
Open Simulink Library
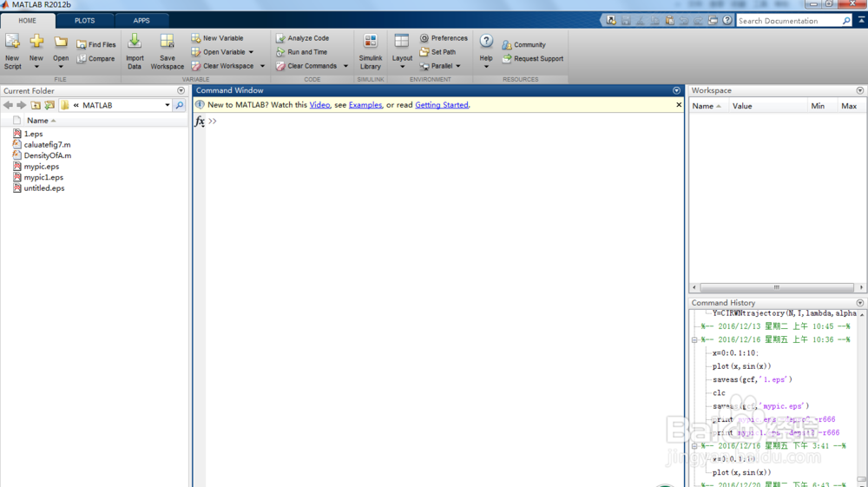tap(371, 51)
